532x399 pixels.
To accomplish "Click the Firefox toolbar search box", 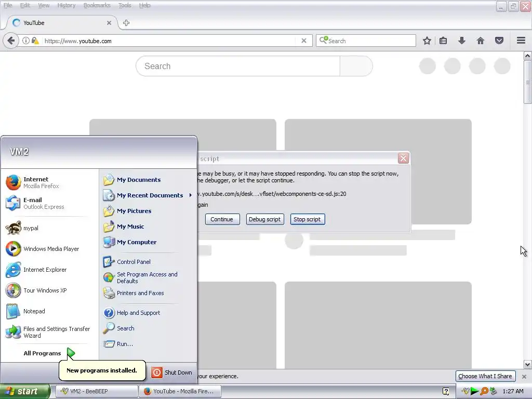I will [366, 41].
